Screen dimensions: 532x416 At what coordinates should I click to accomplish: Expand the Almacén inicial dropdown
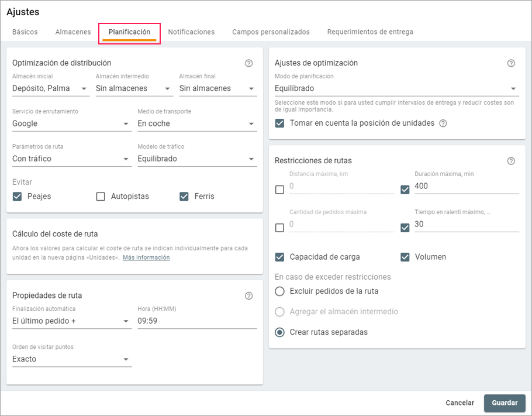click(x=50, y=89)
